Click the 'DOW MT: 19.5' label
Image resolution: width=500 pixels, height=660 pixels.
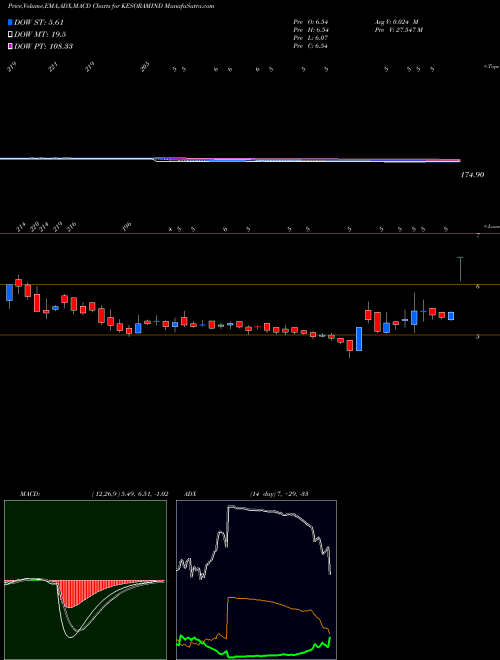click(x=40, y=35)
